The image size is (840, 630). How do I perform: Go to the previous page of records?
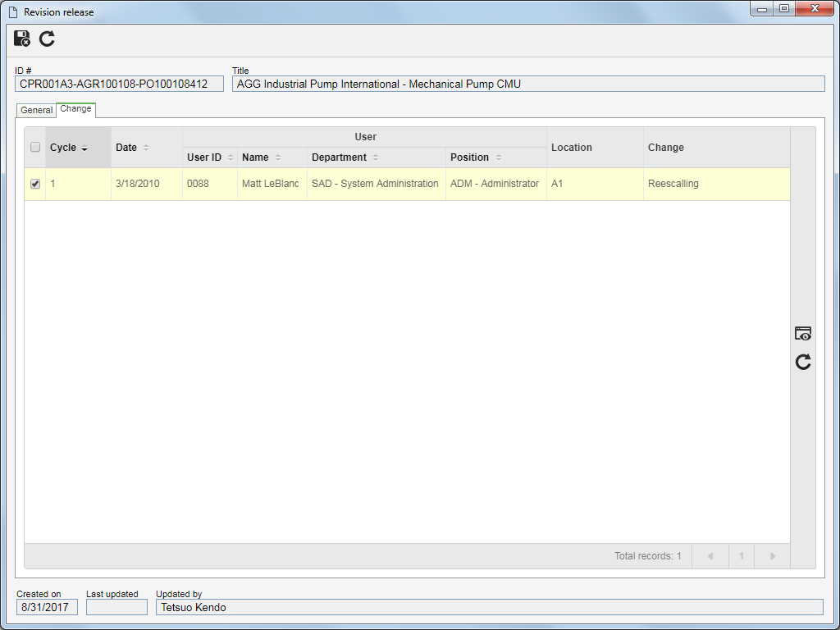point(710,556)
